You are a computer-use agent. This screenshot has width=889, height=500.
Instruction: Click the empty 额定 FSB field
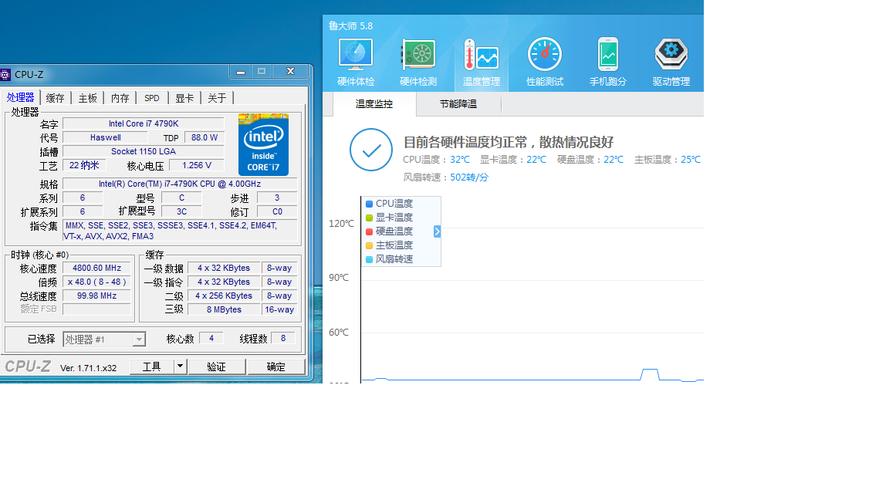pos(96,310)
